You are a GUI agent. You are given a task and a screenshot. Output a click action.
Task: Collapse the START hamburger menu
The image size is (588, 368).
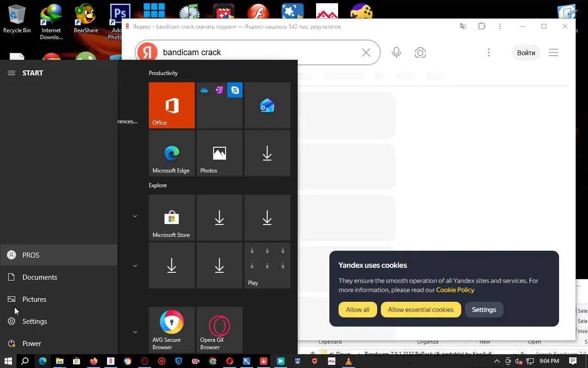pos(11,73)
